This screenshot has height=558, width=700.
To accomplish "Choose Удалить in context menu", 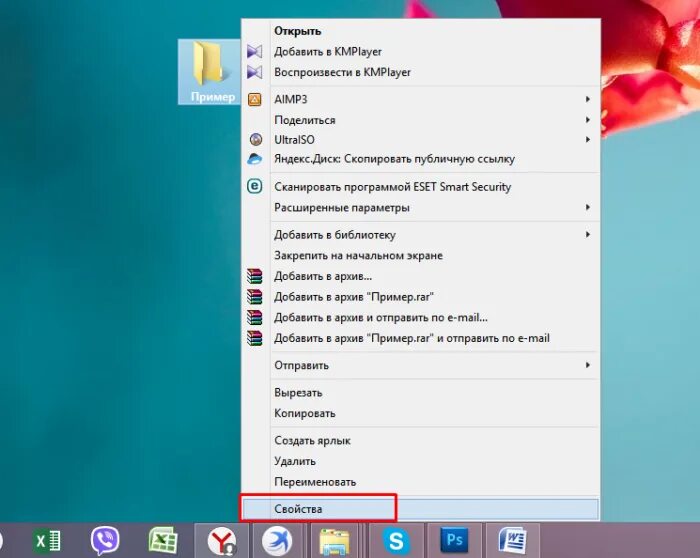I will coord(421,461).
